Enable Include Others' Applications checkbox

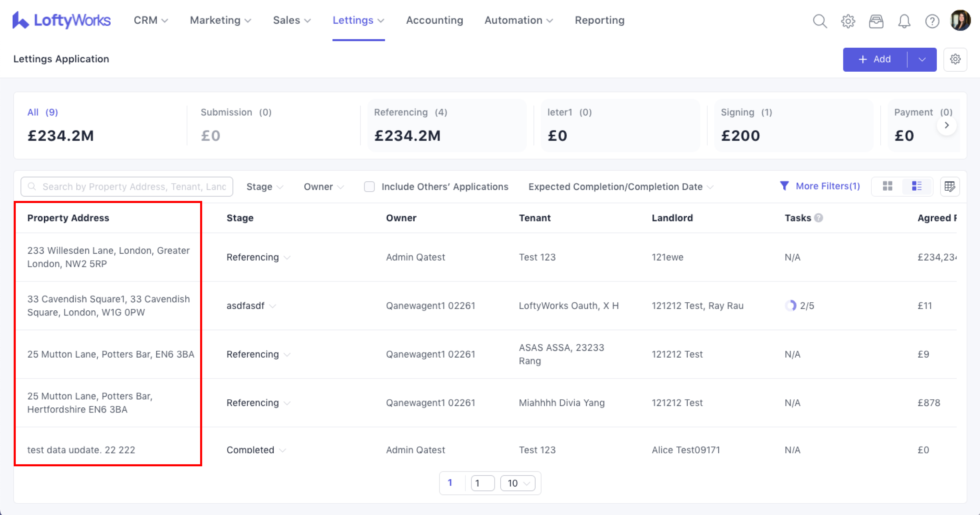[x=369, y=187]
